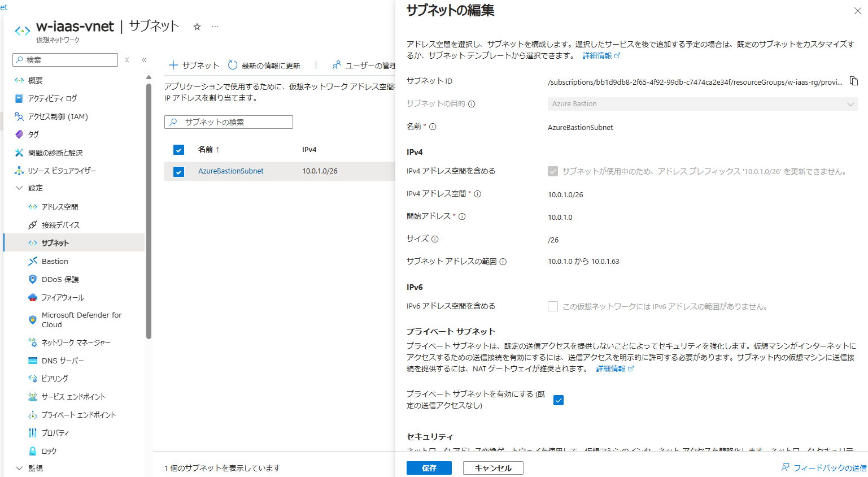Close the サブネットの編集 panel
868x477 pixels.
[857, 11]
